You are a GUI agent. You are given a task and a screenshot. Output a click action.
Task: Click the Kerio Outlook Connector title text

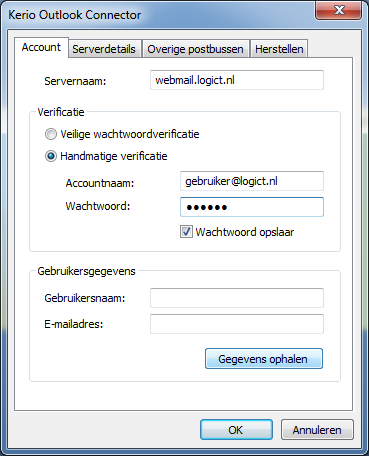click(x=75, y=15)
